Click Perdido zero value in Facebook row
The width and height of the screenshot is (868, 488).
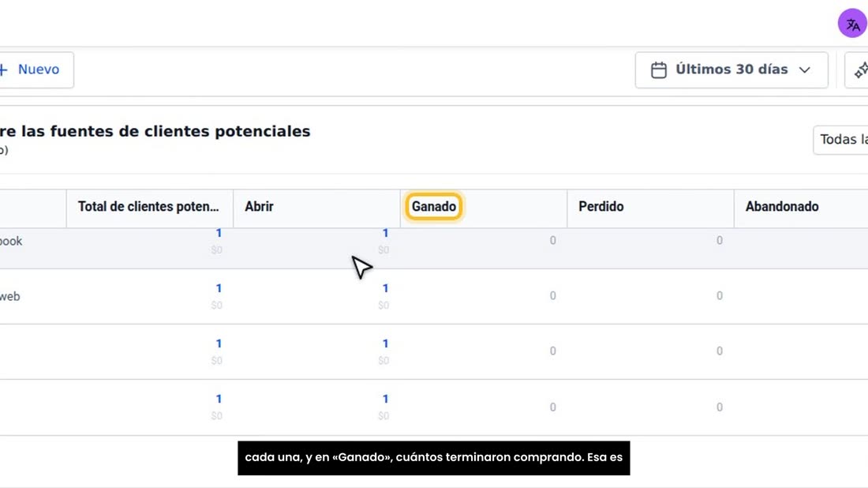pyautogui.click(x=719, y=240)
